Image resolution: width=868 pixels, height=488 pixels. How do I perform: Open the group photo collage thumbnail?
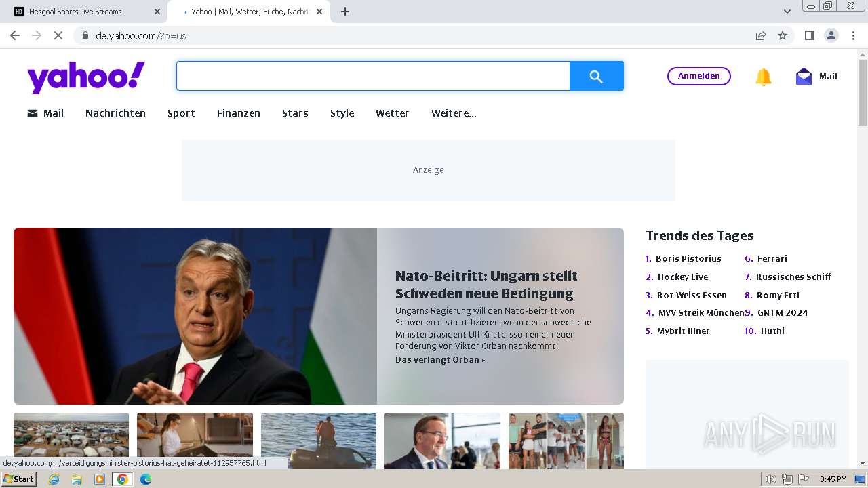(x=566, y=441)
